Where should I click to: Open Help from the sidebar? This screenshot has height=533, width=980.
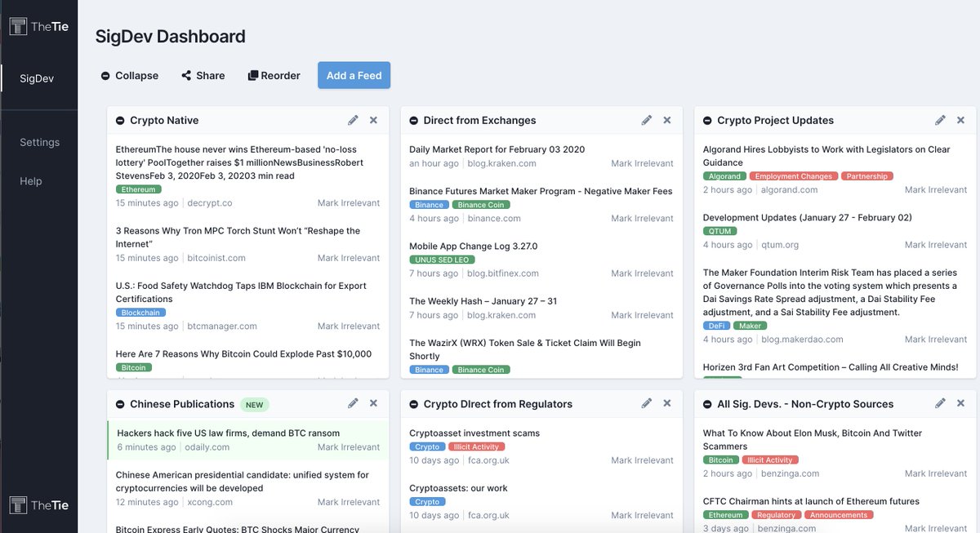[x=31, y=181]
